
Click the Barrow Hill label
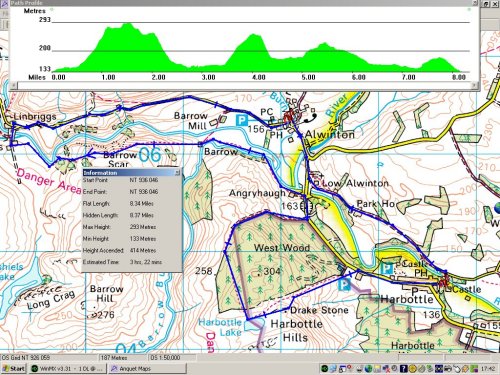[106, 294]
